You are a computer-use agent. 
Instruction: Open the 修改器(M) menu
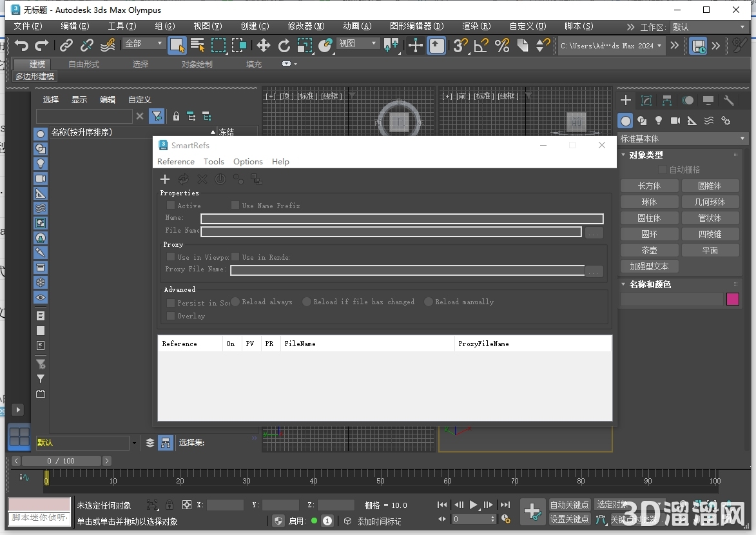(306, 26)
